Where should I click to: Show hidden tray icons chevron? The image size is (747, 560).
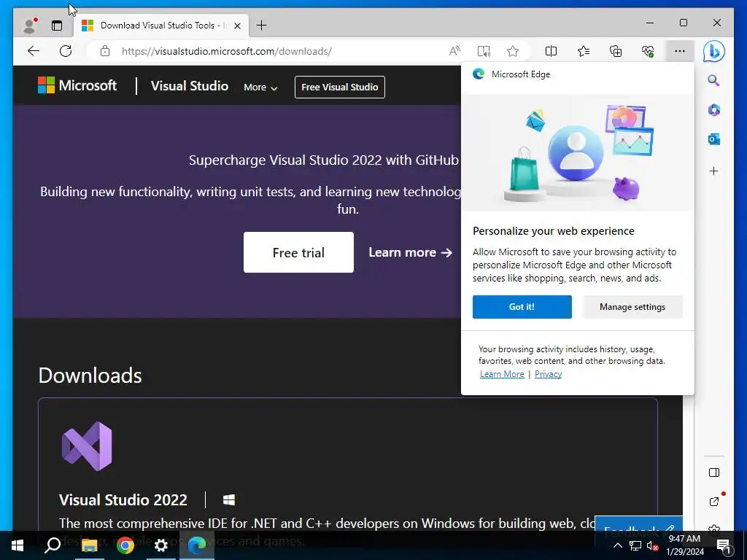coord(617,545)
